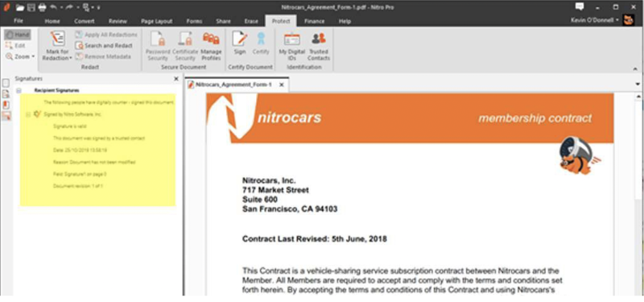
Task: Click Mark for Redaction icon
Action: tap(57, 39)
